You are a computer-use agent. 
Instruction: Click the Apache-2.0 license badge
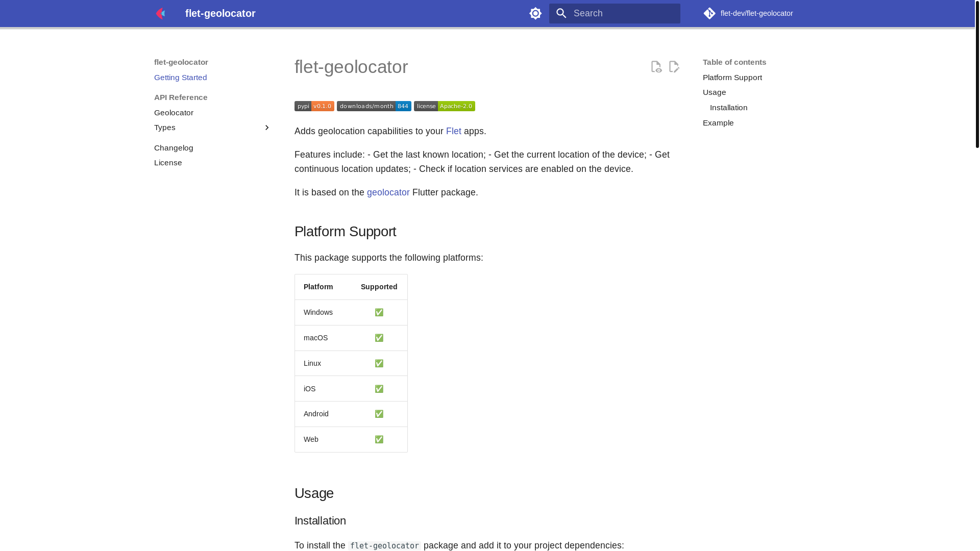click(445, 106)
